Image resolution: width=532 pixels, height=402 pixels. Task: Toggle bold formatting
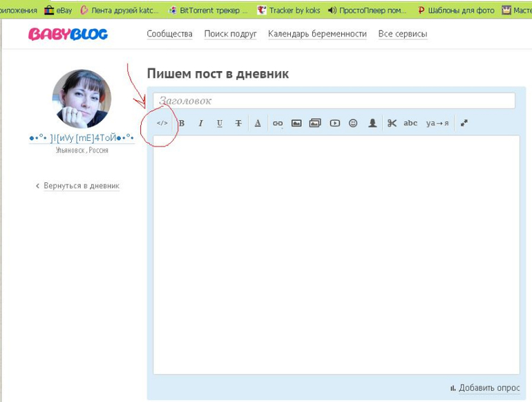pyautogui.click(x=182, y=123)
